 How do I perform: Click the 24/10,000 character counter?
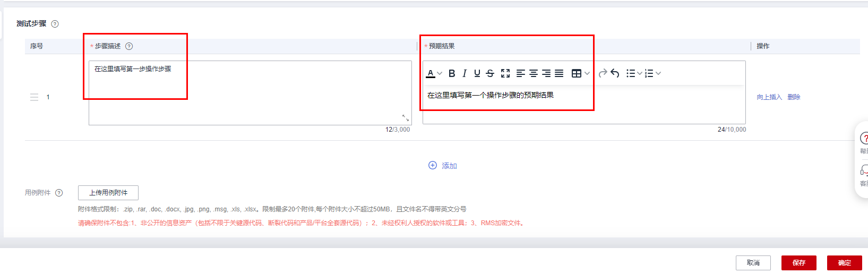click(732, 130)
